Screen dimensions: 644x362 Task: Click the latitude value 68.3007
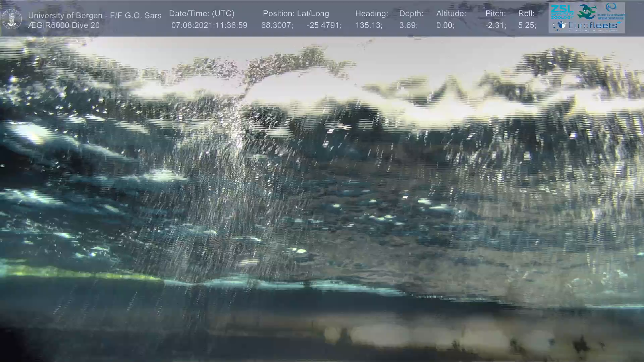[277, 25]
